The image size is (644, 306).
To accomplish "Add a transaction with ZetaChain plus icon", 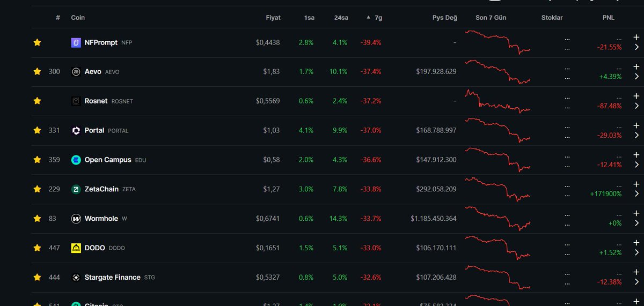I will point(636,184).
